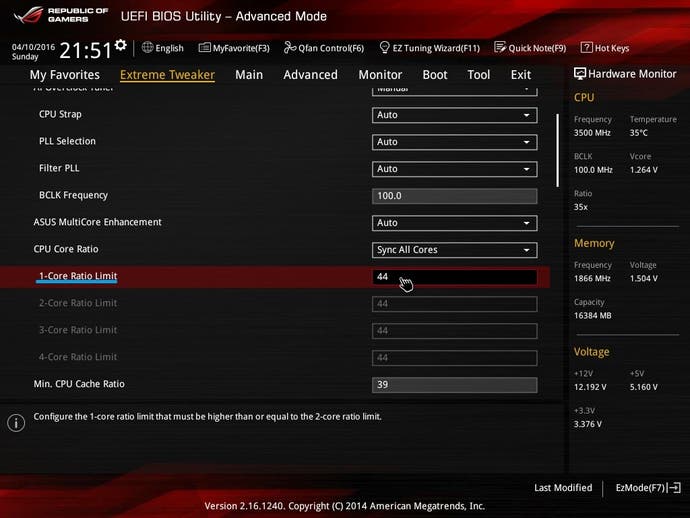The image size is (690, 518).
Task: Go to the Monitor tab
Action: 380,75
